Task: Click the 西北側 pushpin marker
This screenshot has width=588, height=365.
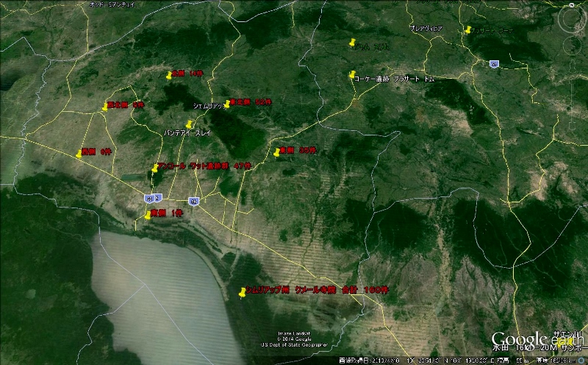Action: tap(105, 107)
